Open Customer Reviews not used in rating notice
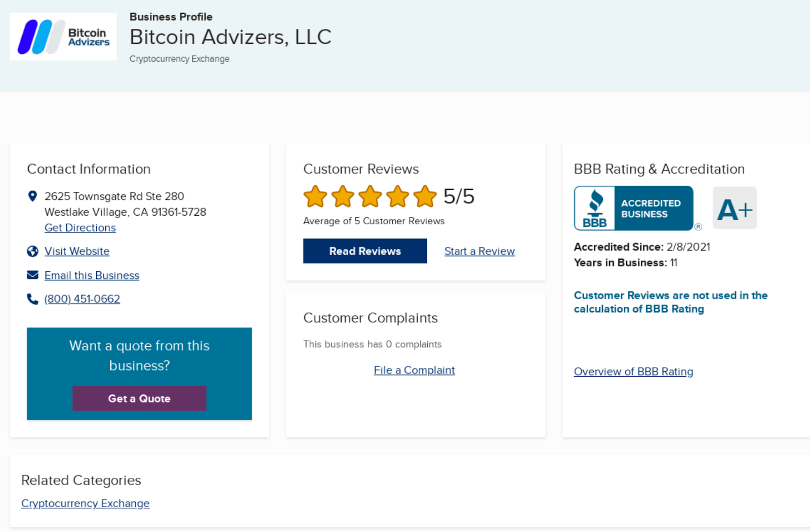Image resolution: width=810 pixels, height=532 pixels. tap(670, 302)
